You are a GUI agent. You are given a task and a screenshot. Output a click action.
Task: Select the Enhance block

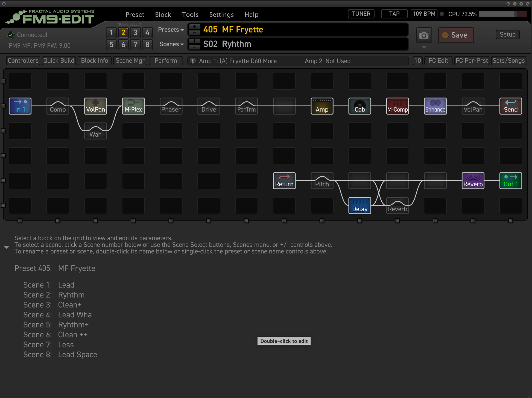point(435,106)
